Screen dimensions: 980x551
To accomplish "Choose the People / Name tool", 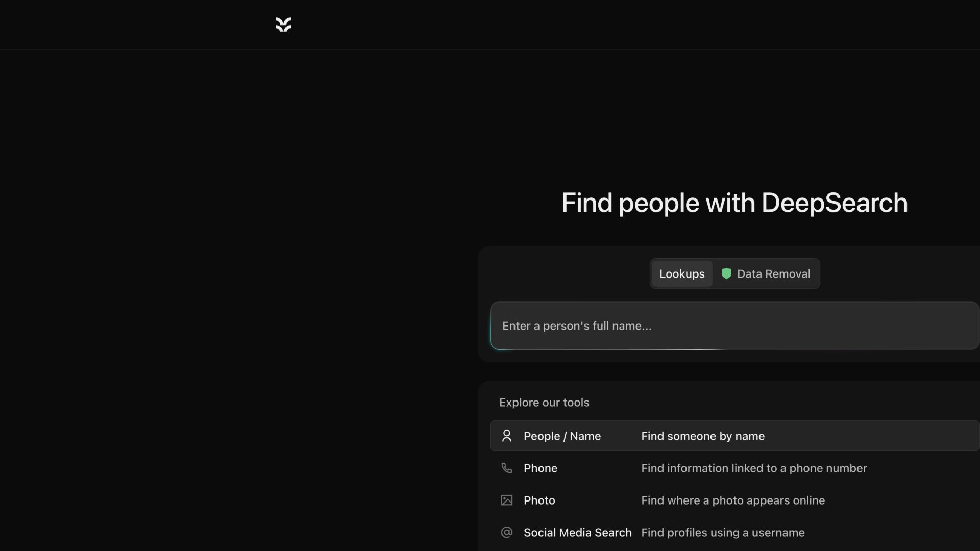I will pos(735,436).
